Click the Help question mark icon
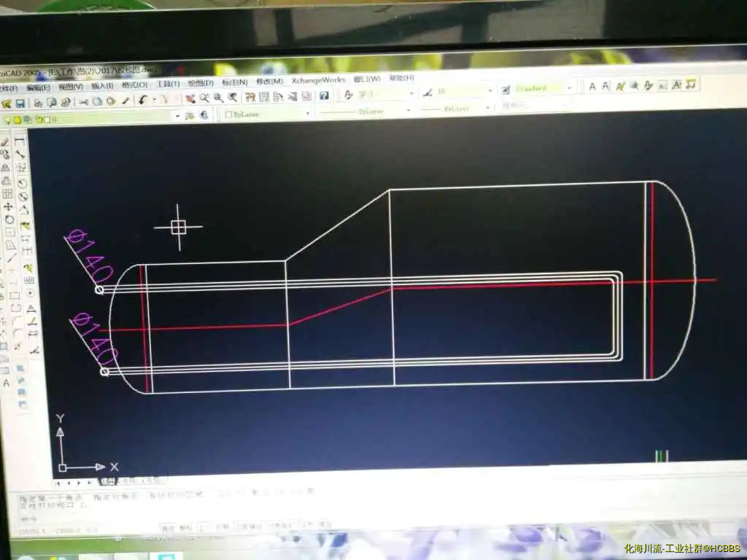 click(324, 96)
